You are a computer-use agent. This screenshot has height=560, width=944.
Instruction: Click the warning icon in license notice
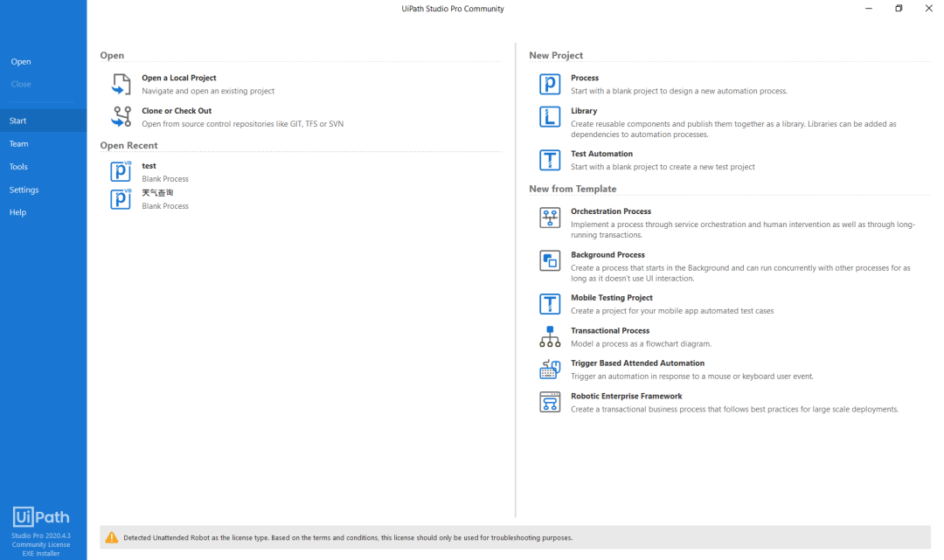[111, 538]
